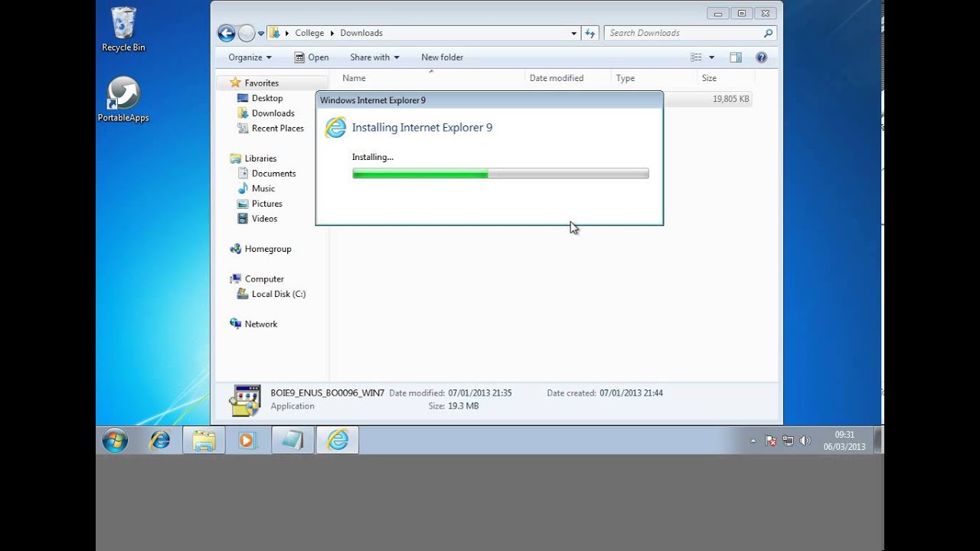Open the Windows Start menu orb
Viewport: 980px width, 551px height.
click(116, 441)
